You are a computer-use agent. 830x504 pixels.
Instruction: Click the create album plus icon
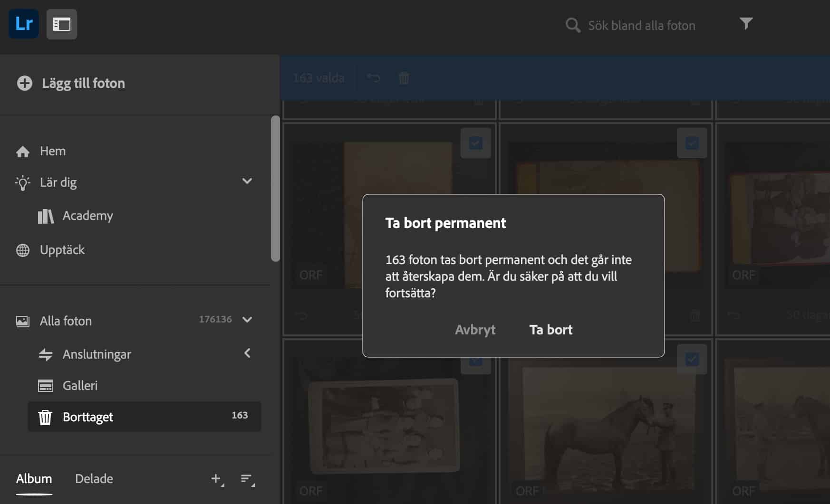tap(216, 479)
